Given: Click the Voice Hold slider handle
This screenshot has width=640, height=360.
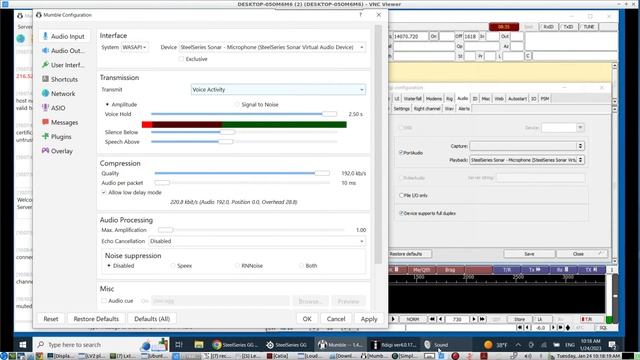Looking at the screenshot, I should (329, 114).
